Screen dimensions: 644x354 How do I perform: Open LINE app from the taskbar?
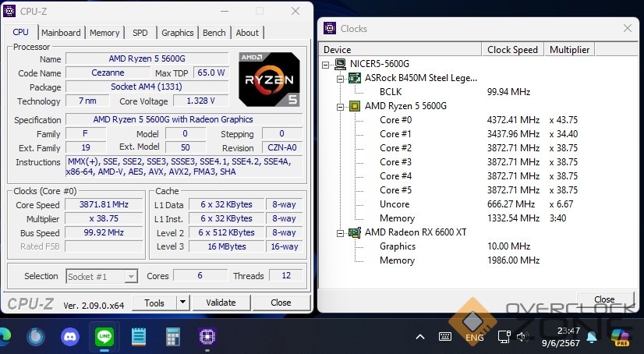pyautogui.click(x=104, y=337)
